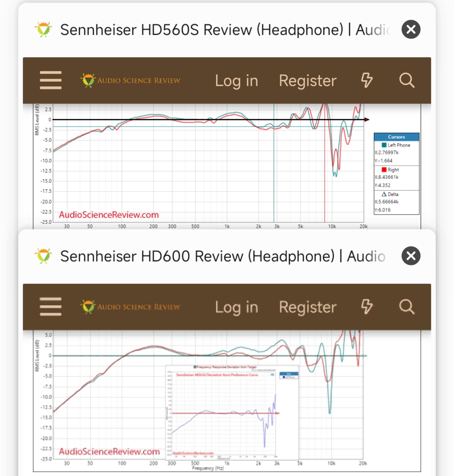Image resolution: width=454 pixels, height=476 pixels.
Task: Open search in HD560S tab
Action: [x=407, y=80]
